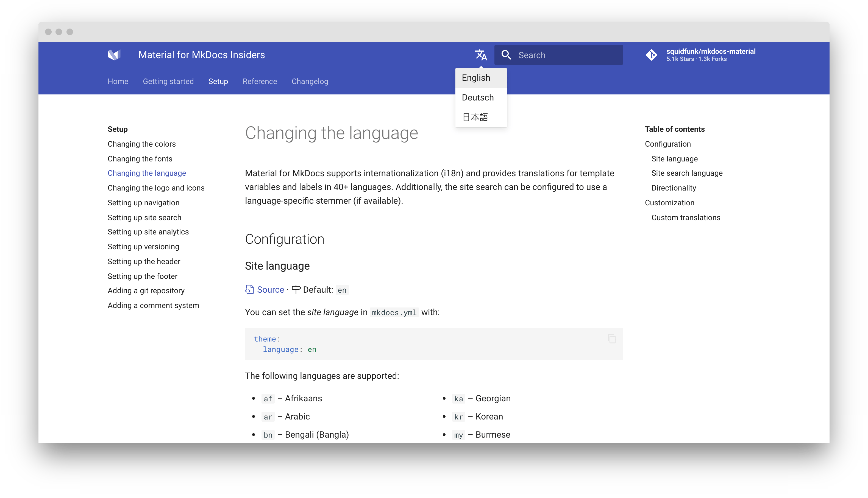868x498 pixels.
Task: Select Deutsch from the language menu
Action: (481, 97)
